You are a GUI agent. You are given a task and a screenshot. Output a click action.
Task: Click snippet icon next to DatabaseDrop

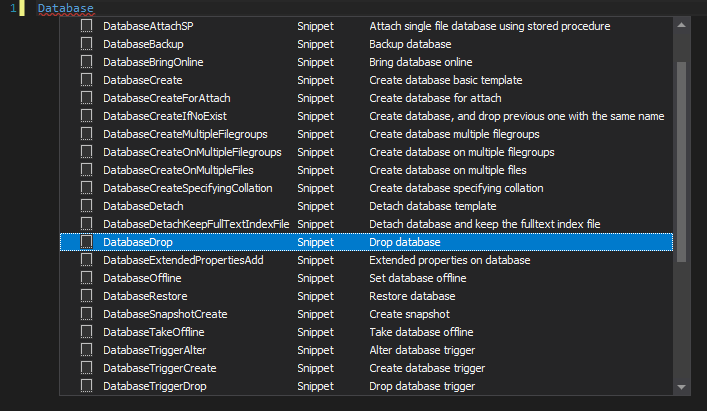point(87,242)
